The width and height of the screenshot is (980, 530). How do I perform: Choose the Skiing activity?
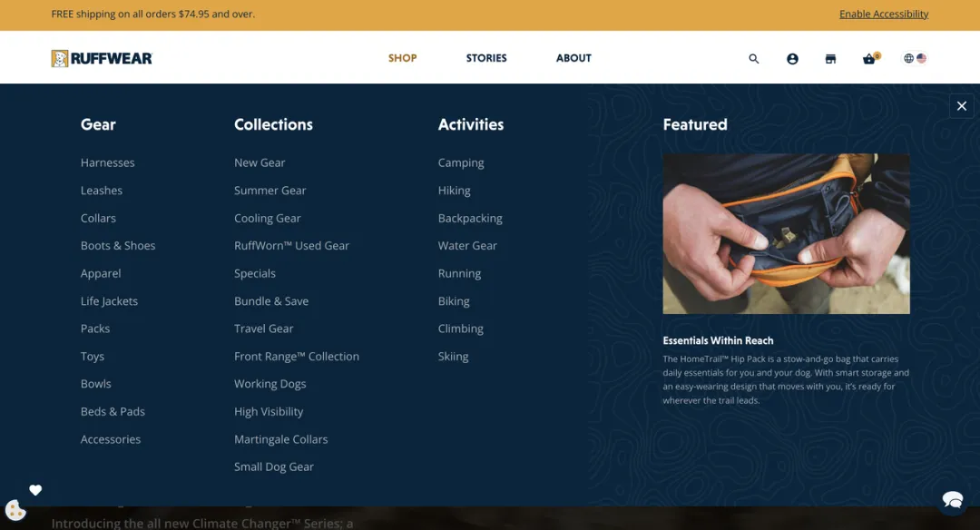coord(453,357)
